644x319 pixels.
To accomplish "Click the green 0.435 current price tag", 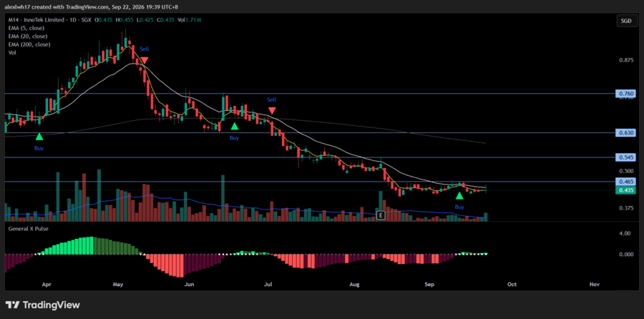I will pyautogui.click(x=625, y=190).
